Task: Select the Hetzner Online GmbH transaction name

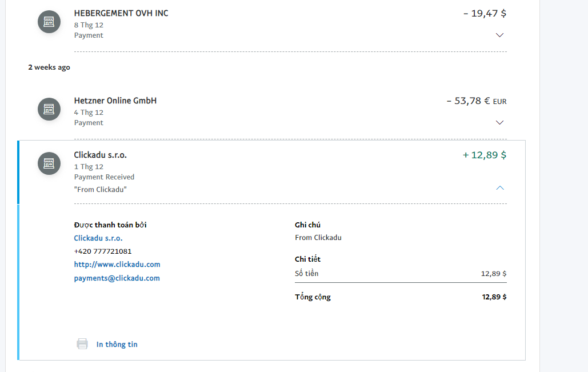Action: [115, 101]
